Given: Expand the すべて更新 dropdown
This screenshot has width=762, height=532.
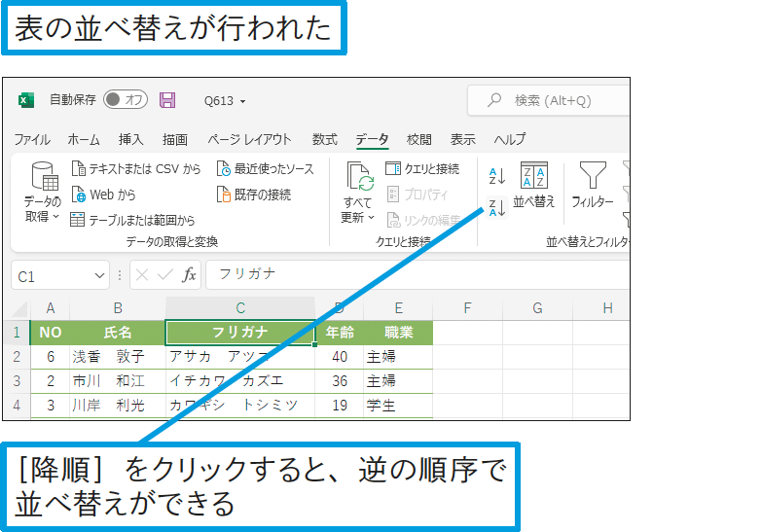Looking at the screenshot, I should [358, 193].
